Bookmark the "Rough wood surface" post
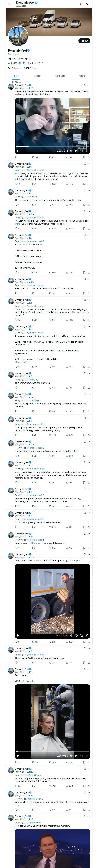 (x=84, y=642)
